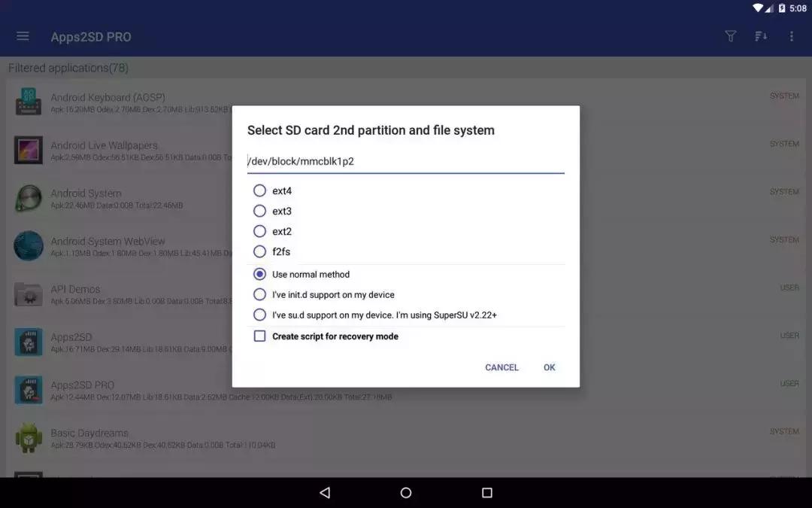Confirm the dialog with OK

[550, 367]
